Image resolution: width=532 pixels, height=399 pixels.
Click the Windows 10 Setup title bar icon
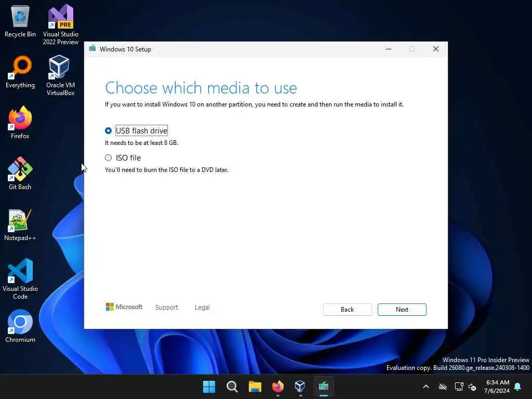[92, 48]
